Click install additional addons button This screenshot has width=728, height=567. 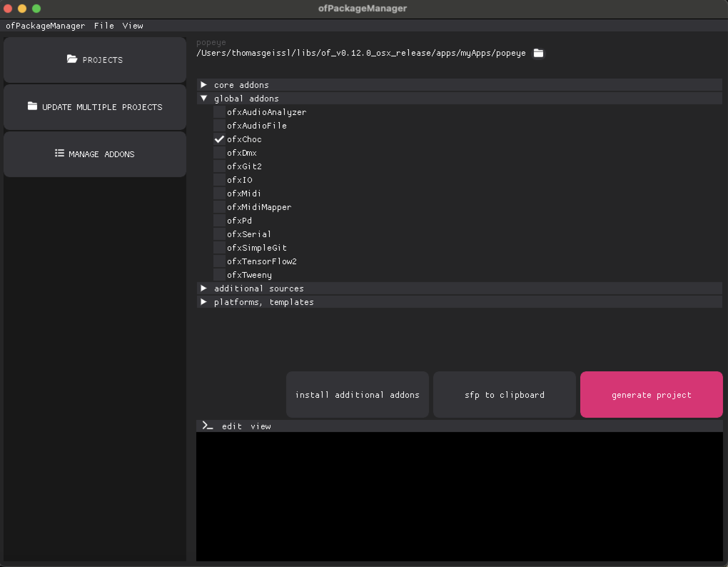[357, 395]
